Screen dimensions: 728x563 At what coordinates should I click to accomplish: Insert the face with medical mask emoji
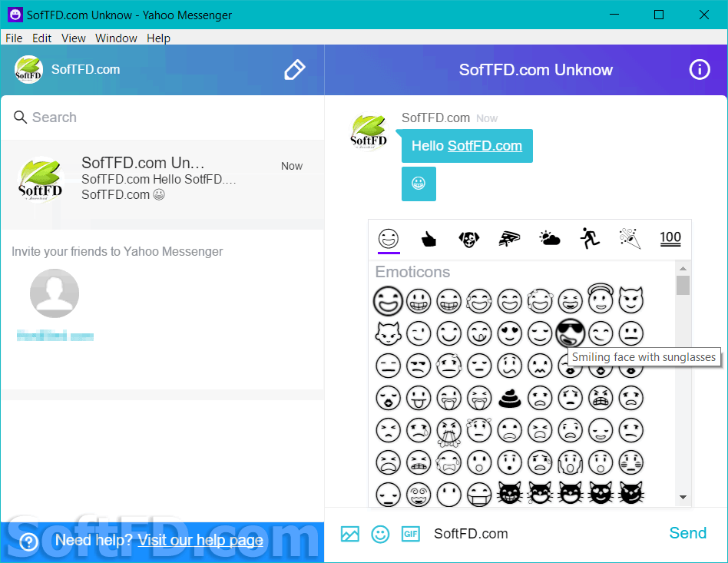point(478,494)
